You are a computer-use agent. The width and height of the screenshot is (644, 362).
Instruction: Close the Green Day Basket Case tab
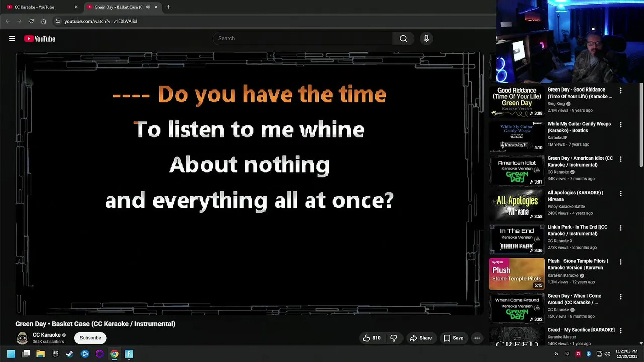point(156,7)
